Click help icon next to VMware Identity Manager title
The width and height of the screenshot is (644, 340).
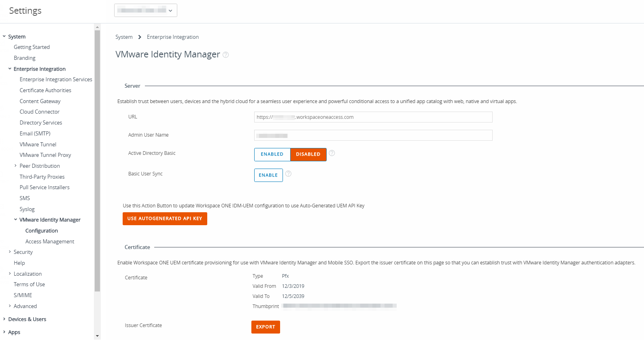click(226, 55)
